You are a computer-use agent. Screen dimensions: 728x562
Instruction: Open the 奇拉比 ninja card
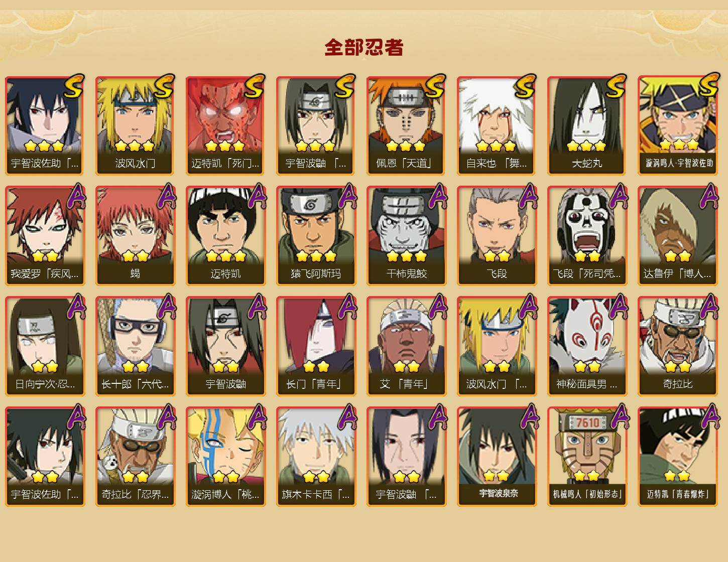(677, 346)
